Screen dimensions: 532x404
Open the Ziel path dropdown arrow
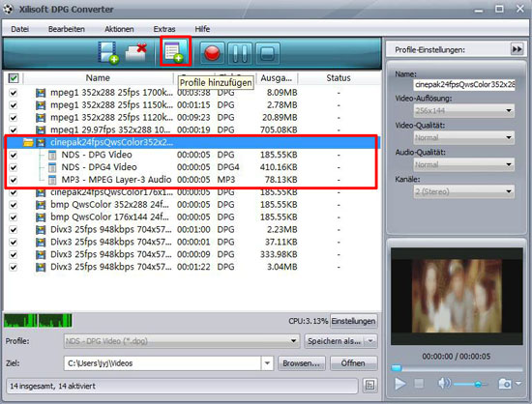(x=267, y=363)
